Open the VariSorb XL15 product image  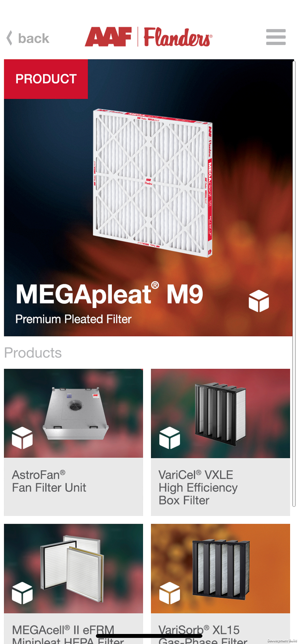coord(220,568)
